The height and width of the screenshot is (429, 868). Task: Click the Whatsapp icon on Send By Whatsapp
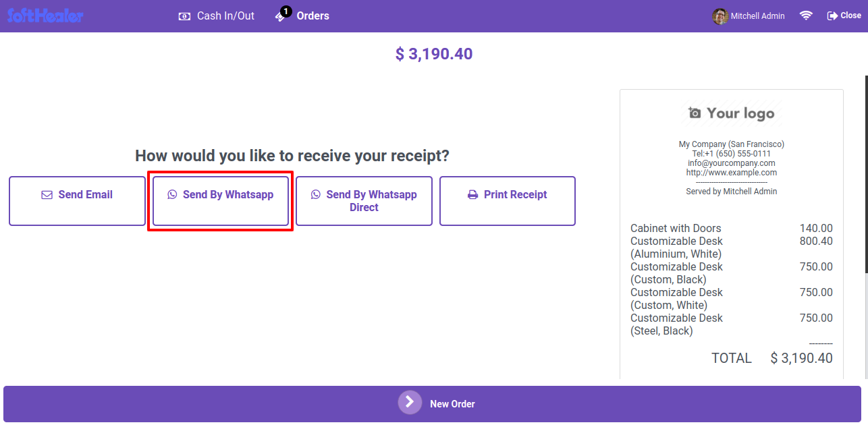[x=172, y=195]
